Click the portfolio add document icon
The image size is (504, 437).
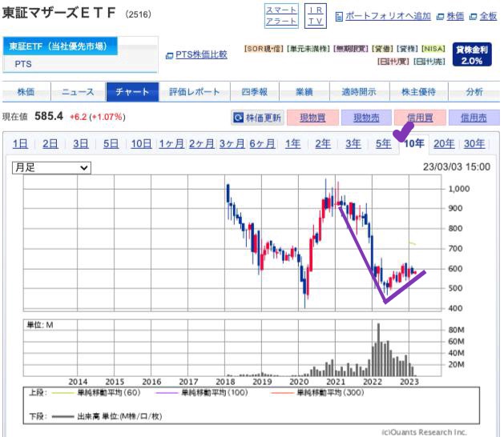click(339, 16)
